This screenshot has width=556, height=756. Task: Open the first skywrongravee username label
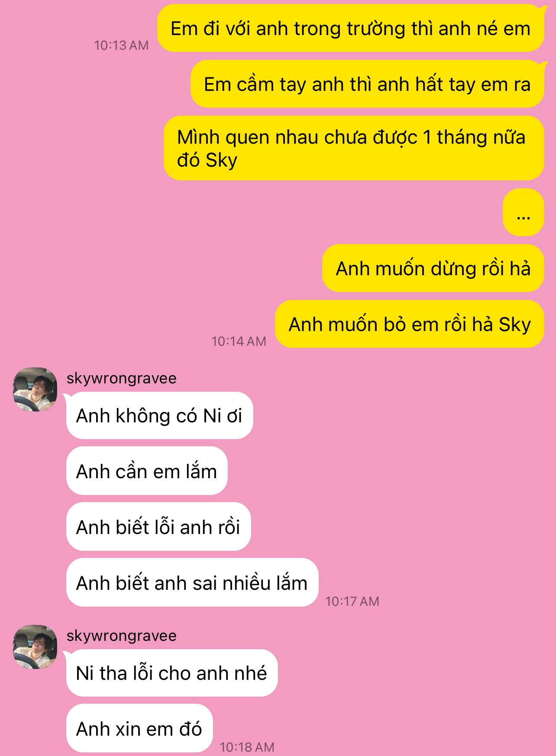click(x=122, y=378)
